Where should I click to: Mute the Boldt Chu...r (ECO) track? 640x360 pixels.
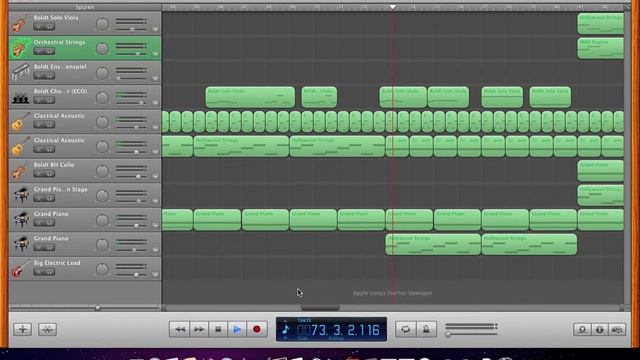pos(39,100)
